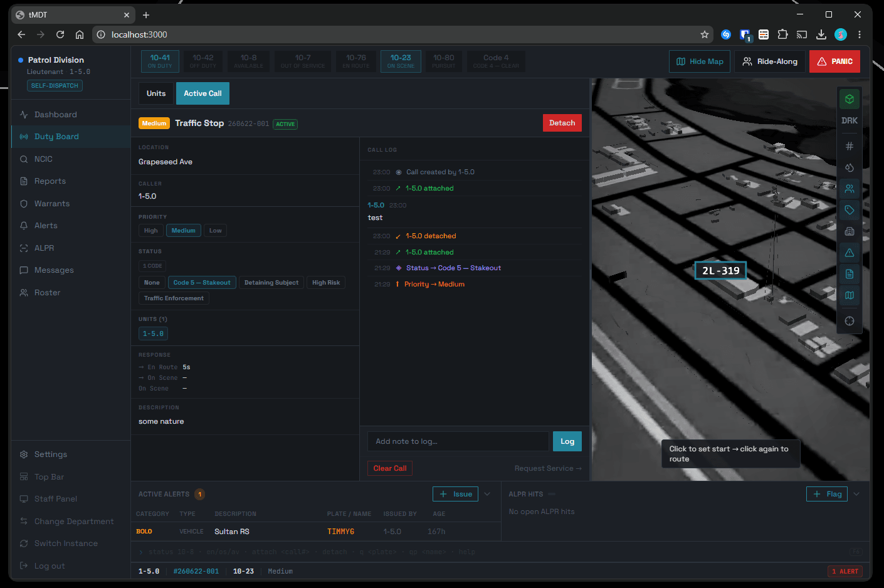Select Duty Board in sidebar

[71, 137]
